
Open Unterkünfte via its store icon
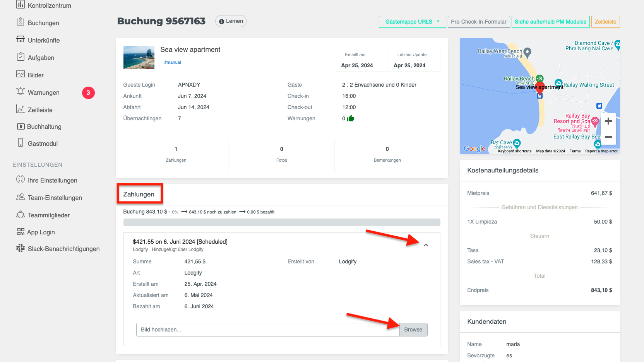21,39
